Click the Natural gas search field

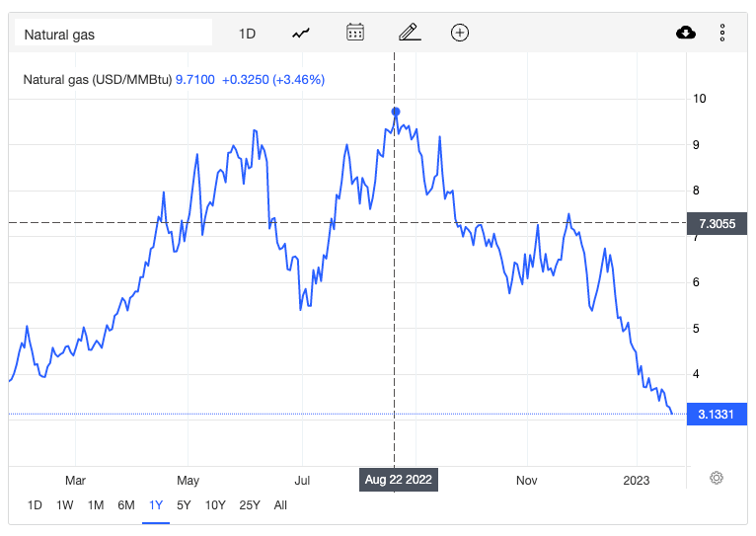(x=113, y=35)
